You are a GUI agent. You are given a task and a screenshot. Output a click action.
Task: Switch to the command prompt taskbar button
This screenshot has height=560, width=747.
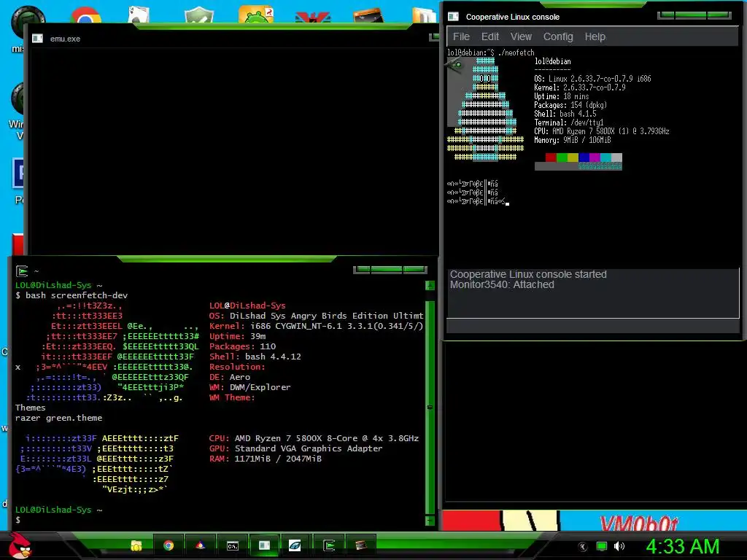[x=233, y=545]
